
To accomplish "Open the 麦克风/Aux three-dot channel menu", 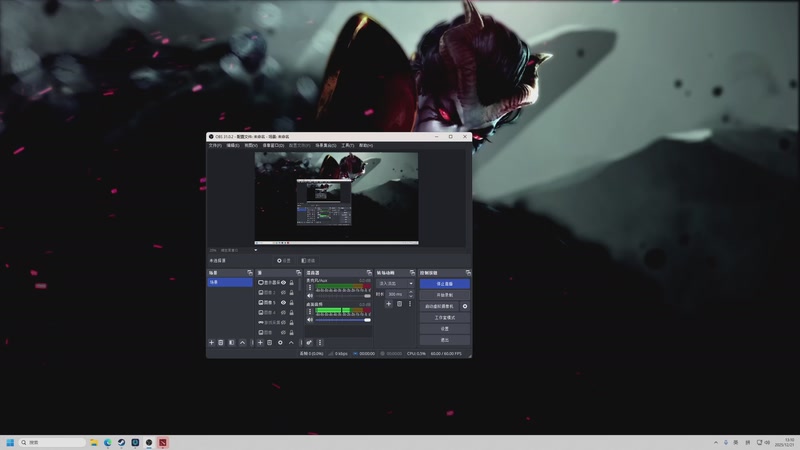I will (310, 287).
